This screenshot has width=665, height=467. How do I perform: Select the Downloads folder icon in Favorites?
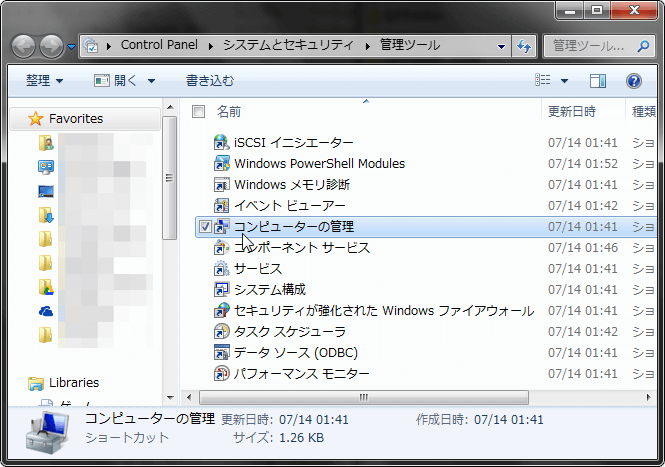coord(46,215)
